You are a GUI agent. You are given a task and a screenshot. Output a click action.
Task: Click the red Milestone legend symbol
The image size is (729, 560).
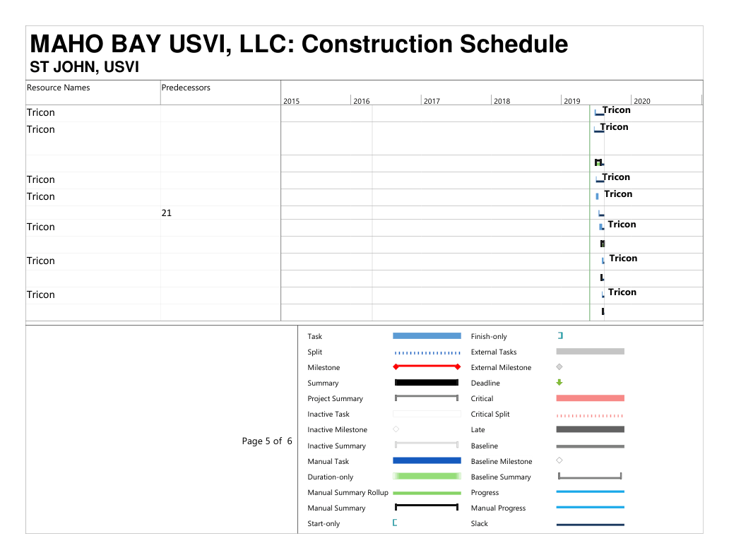point(427,367)
